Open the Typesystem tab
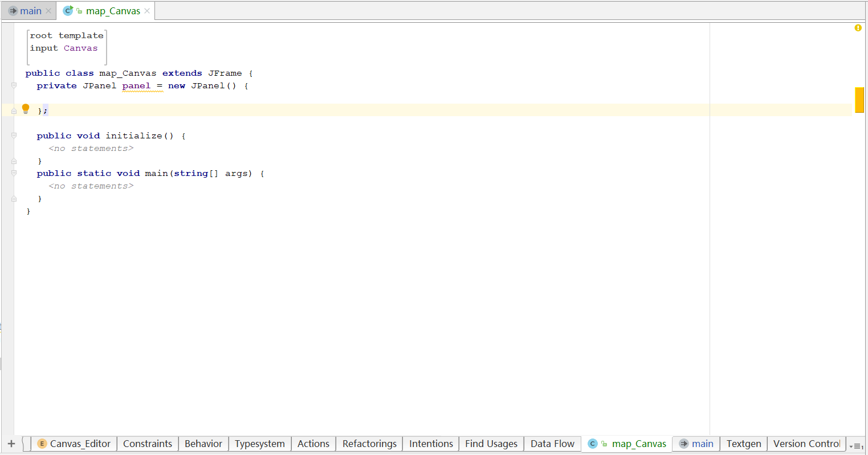This screenshot has height=455, width=868. pyautogui.click(x=259, y=444)
